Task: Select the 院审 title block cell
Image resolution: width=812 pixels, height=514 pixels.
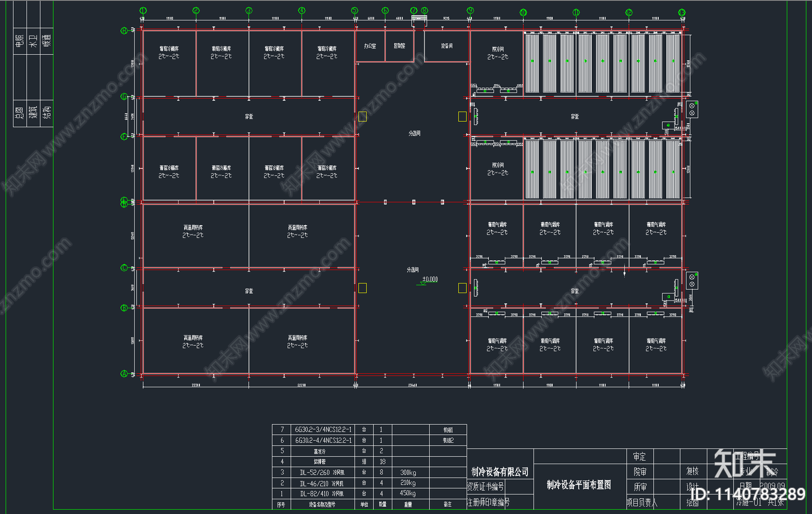Action: 640,472
